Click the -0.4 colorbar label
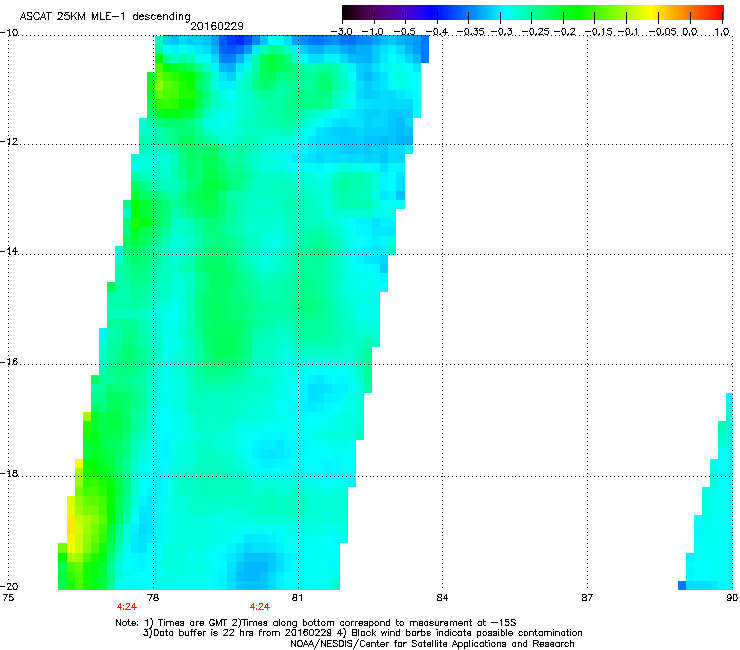Image resolution: width=740 pixels, height=650 pixels. pos(437,32)
